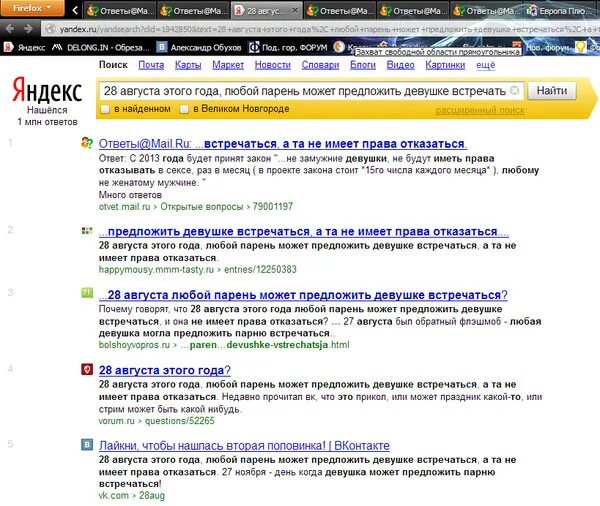The image size is (600, 506).
Task: Click the 'Много ответов' text
Action: pos(130,195)
